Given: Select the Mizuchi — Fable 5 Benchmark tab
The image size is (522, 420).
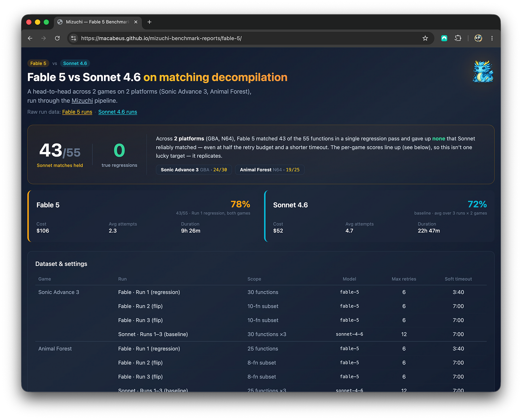Looking at the screenshot, I should coord(98,22).
